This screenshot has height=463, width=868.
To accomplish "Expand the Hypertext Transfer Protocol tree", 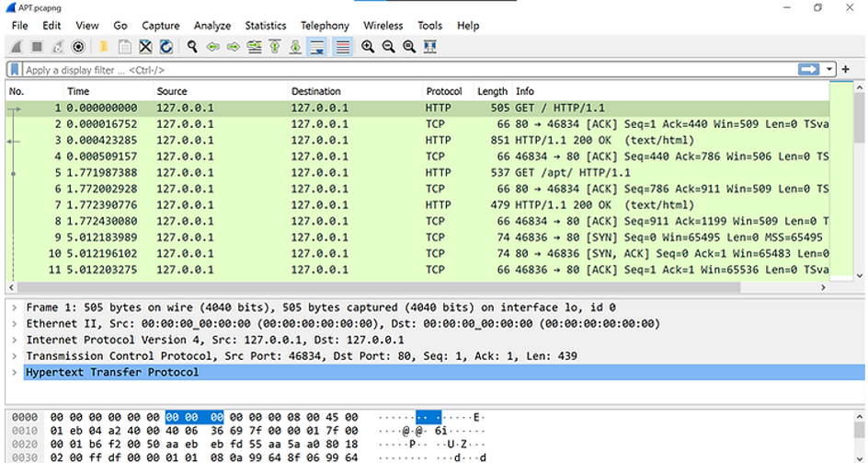I will [x=14, y=373].
